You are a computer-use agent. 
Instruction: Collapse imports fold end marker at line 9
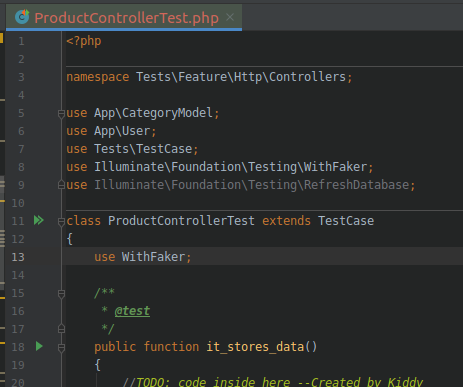tap(61, 185)
